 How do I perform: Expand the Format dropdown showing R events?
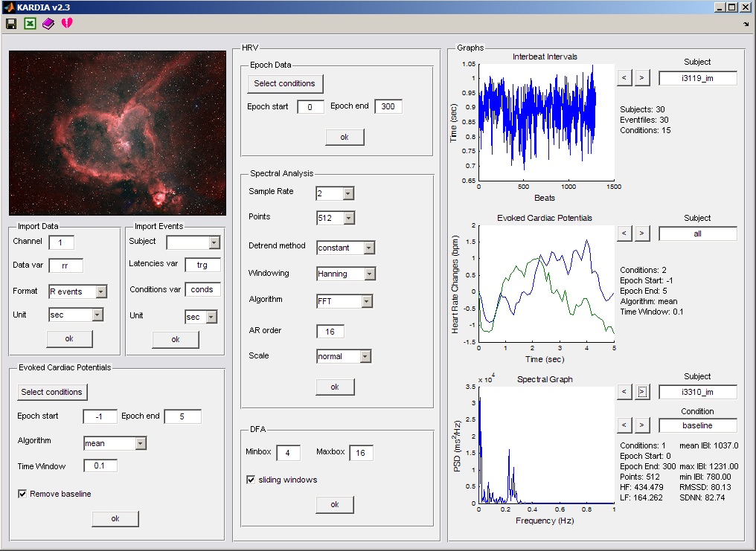(101, 291)
